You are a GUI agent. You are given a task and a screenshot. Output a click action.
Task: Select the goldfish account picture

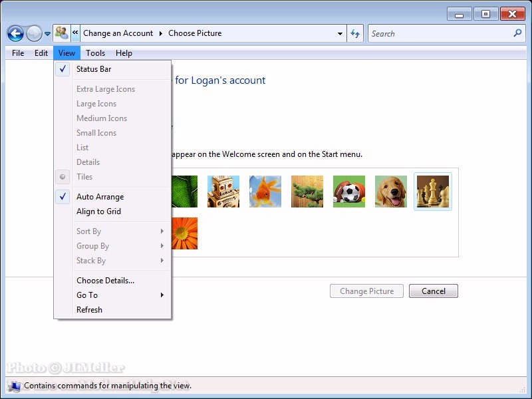pyautogui.click(x=265, y=192)
